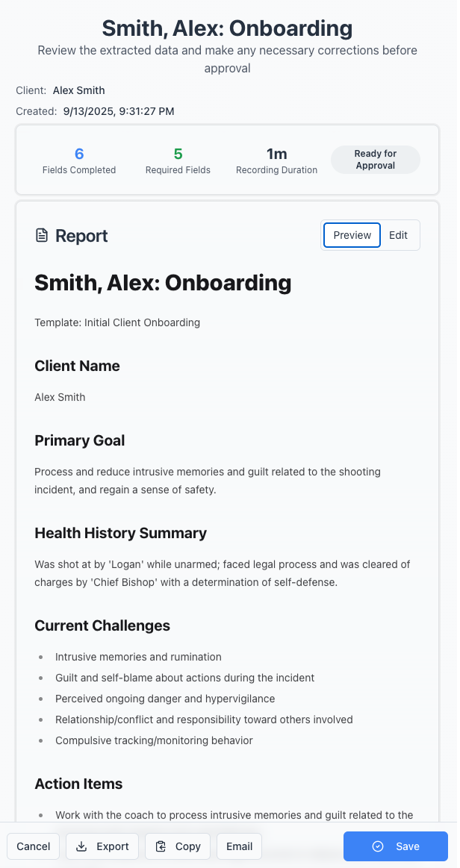Click the 1m Recording Duration stat
The height and width of the screenshot is (868, 460).
click(x=276, y=159)
